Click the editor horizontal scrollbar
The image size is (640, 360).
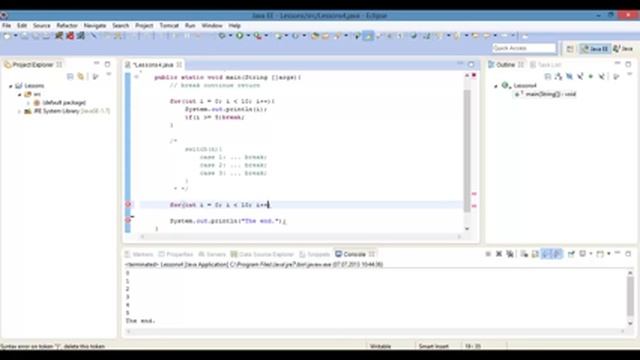click(x=301, y=236)
